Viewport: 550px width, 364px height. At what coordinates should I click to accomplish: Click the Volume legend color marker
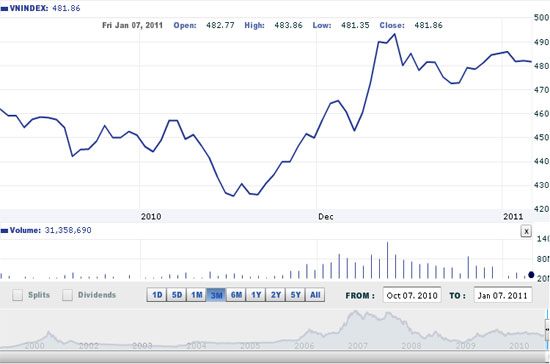(4, 231)
